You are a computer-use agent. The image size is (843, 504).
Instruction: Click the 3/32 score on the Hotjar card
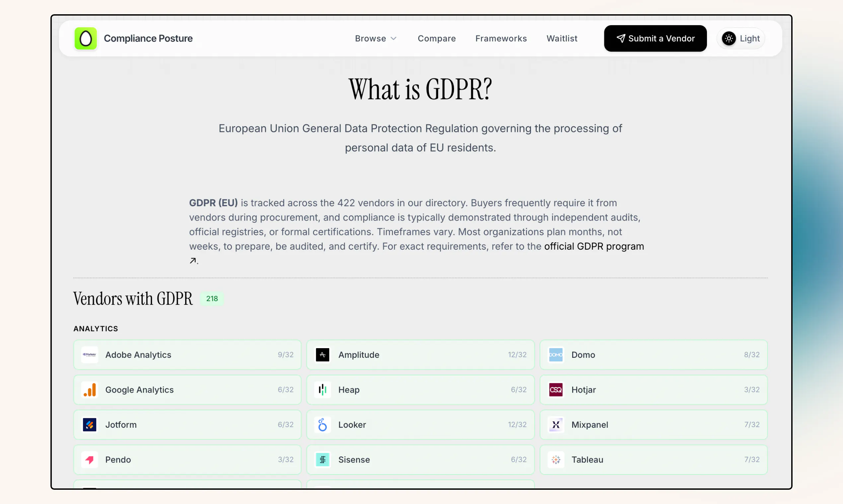tap(751, 390)
